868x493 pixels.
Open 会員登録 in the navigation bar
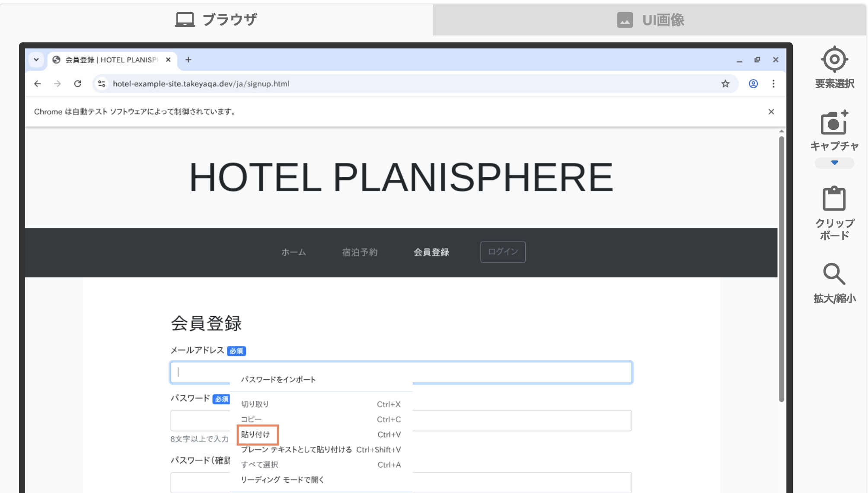(431, 252)
